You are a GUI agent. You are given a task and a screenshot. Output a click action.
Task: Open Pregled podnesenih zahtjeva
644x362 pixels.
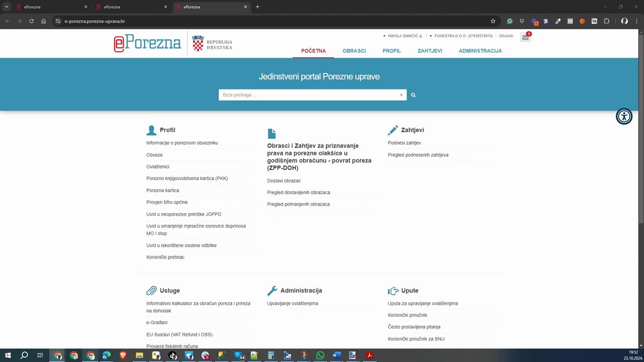418,155
